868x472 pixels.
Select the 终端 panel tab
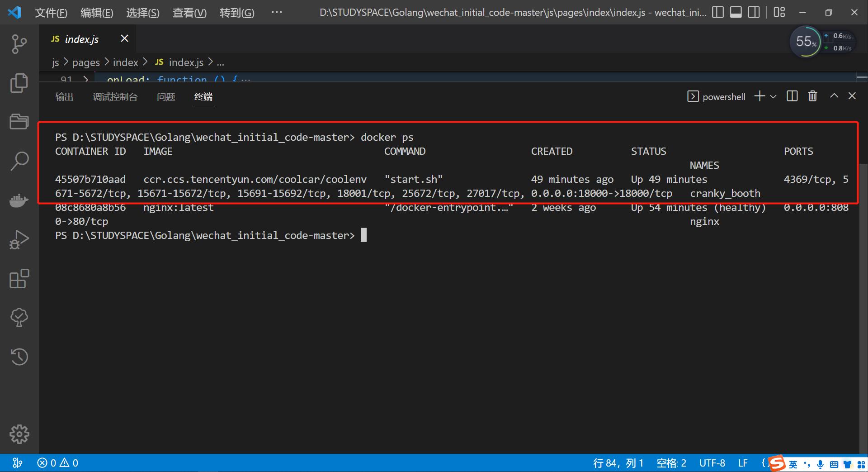point(203,97)
